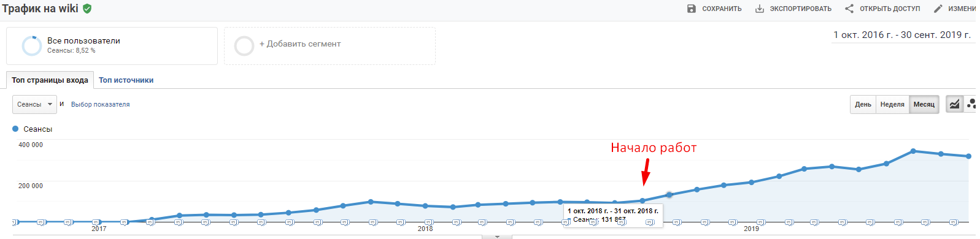Click the 400 000 axis label
The height and width of the screenshot is (239, 980).
pyautogui.click(x=31, y=145)
